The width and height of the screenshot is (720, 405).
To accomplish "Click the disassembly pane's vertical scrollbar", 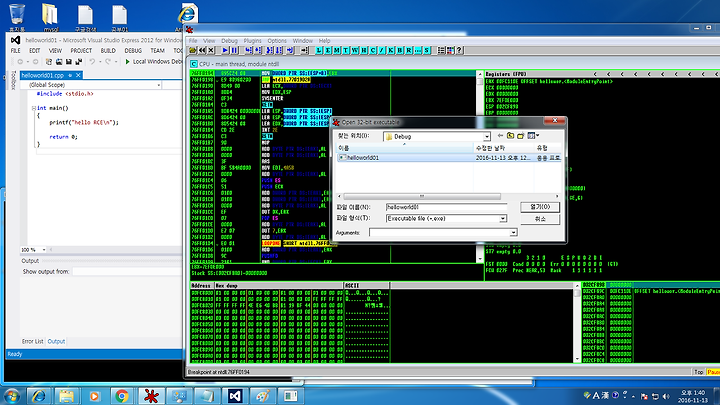I will (x=480, y=165).
